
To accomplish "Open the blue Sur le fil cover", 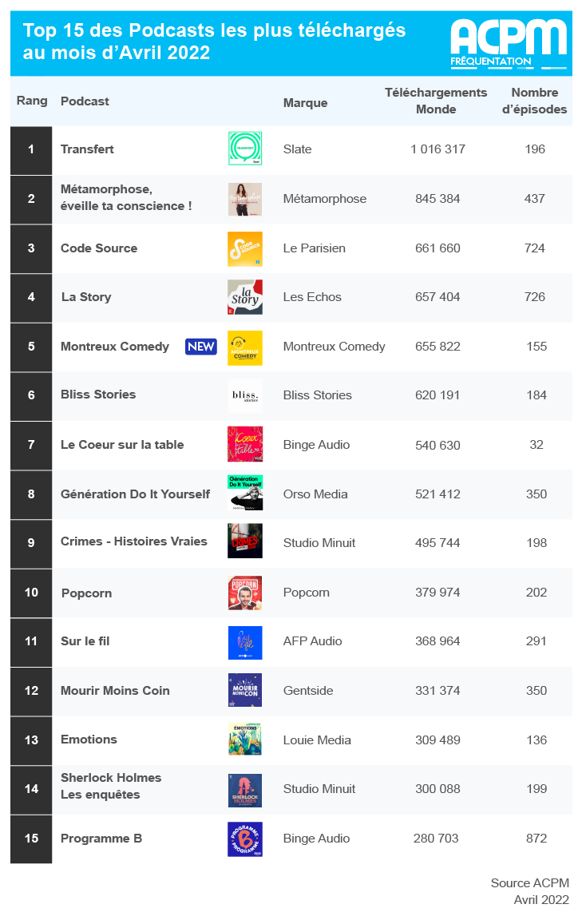I will [x=245, y=642].
